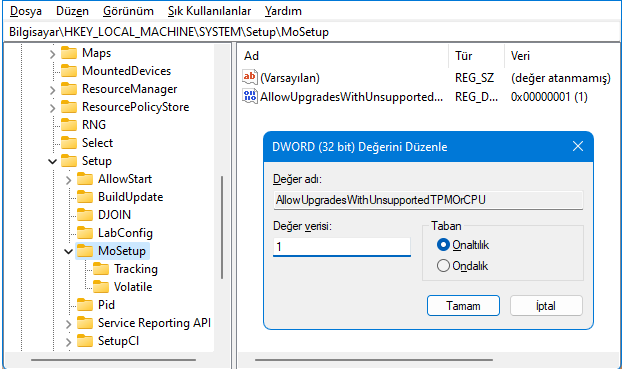Viewport: 622px width, 369px height.
Task: Expand the ResourceManager tree node
Action: point(52,90)
